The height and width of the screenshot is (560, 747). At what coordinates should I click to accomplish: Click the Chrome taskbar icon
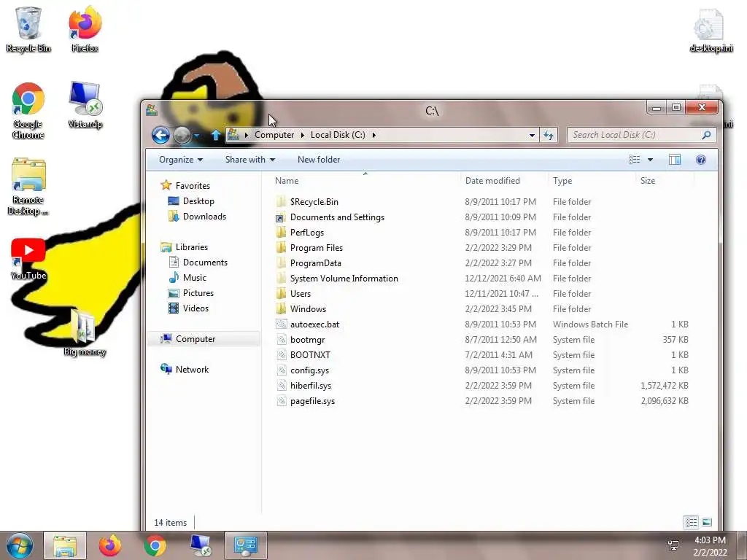click(155, 545)
